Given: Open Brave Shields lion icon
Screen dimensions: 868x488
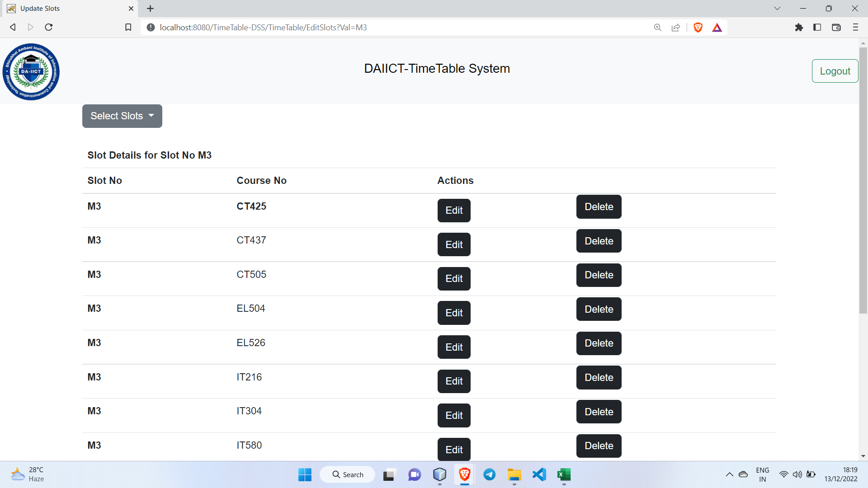Looking at the screenshot, I should (x=698, y=28).
